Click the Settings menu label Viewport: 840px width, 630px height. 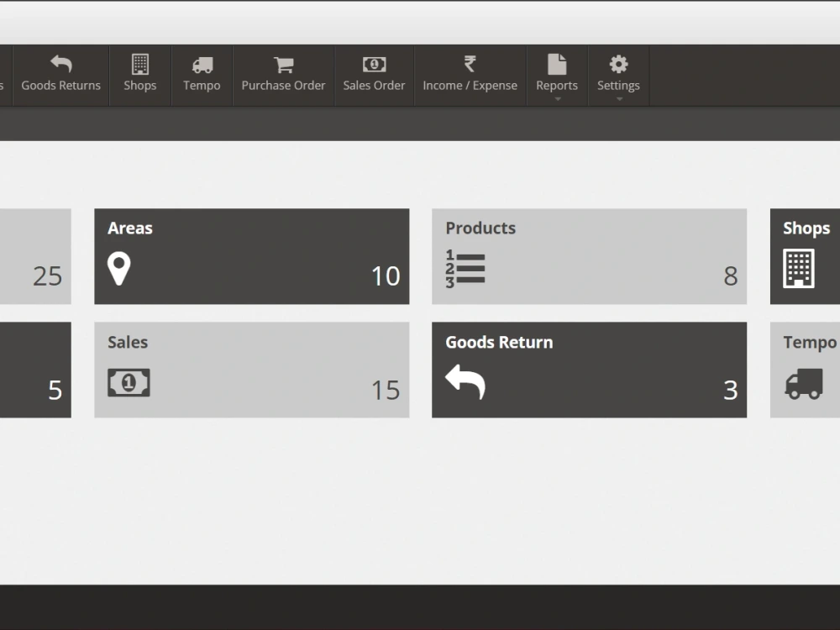point(619,86)
